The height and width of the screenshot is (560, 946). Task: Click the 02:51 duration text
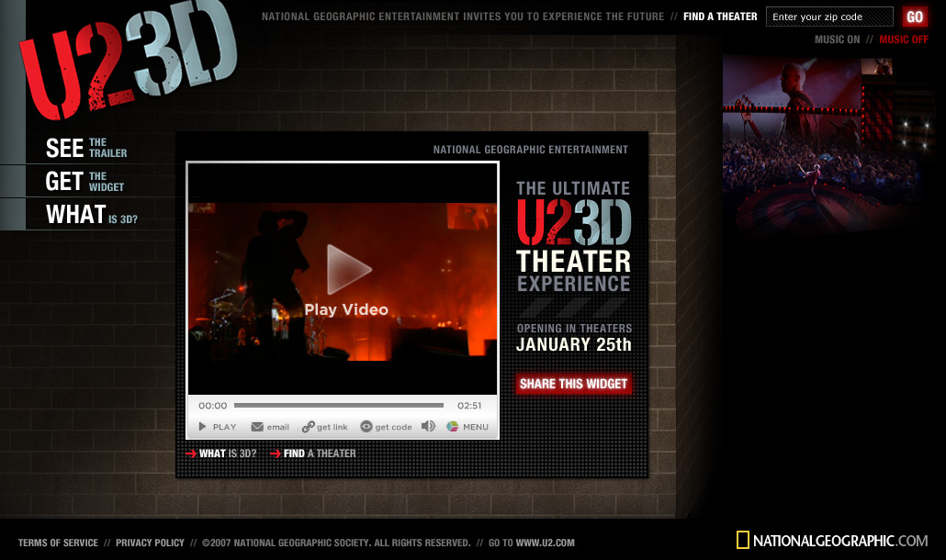point(469,406)
